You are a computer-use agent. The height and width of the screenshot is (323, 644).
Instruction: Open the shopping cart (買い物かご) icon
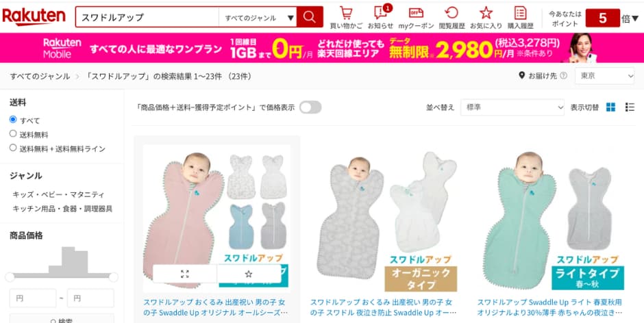tap(346, 13)
